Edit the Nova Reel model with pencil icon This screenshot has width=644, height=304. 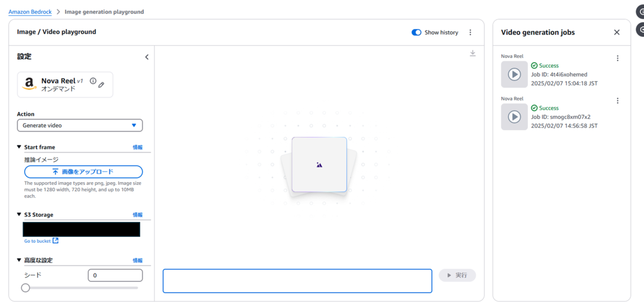(101, 85)
